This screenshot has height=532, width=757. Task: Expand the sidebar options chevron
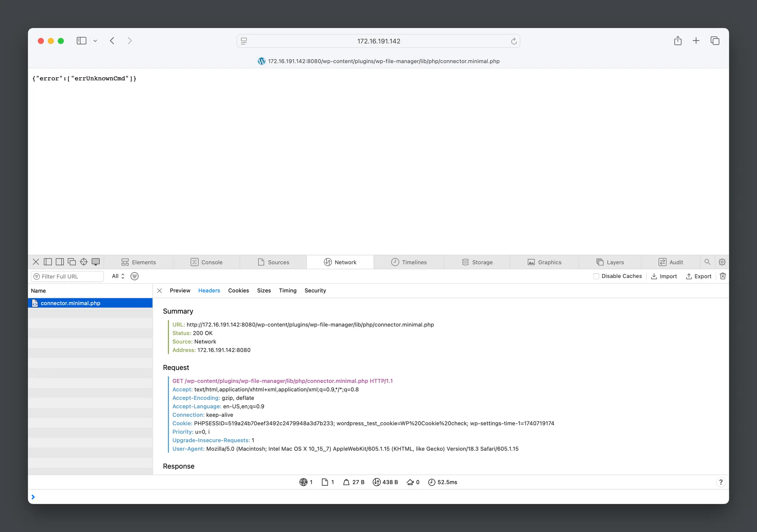point(95,41)
